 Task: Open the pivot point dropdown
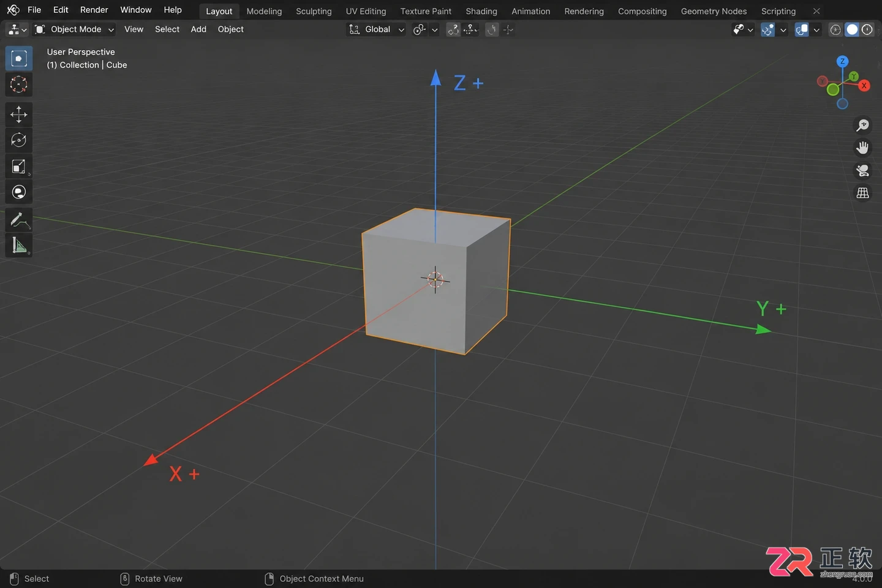point(425,29)
